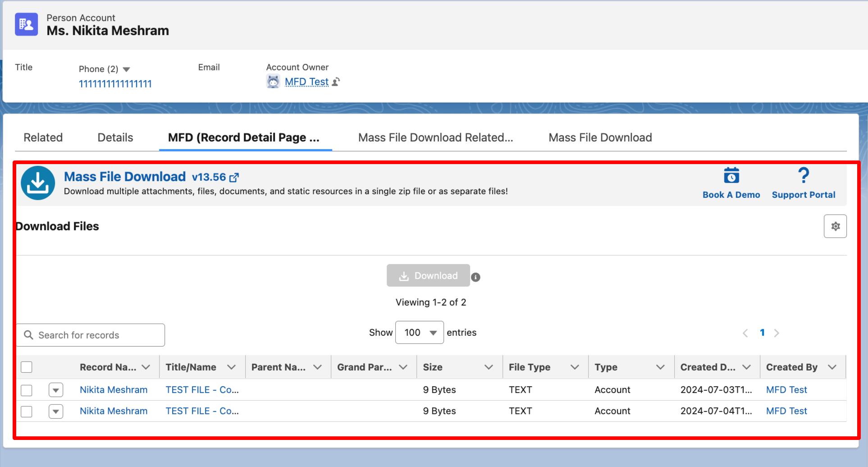Click page number 1 in pagination
868x467 pixels.
(x=762, y=333)
